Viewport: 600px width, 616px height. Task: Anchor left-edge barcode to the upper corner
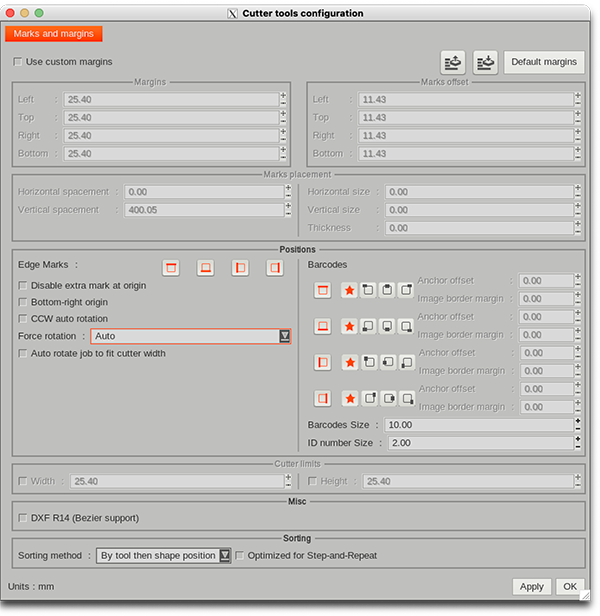coord(369,362)
